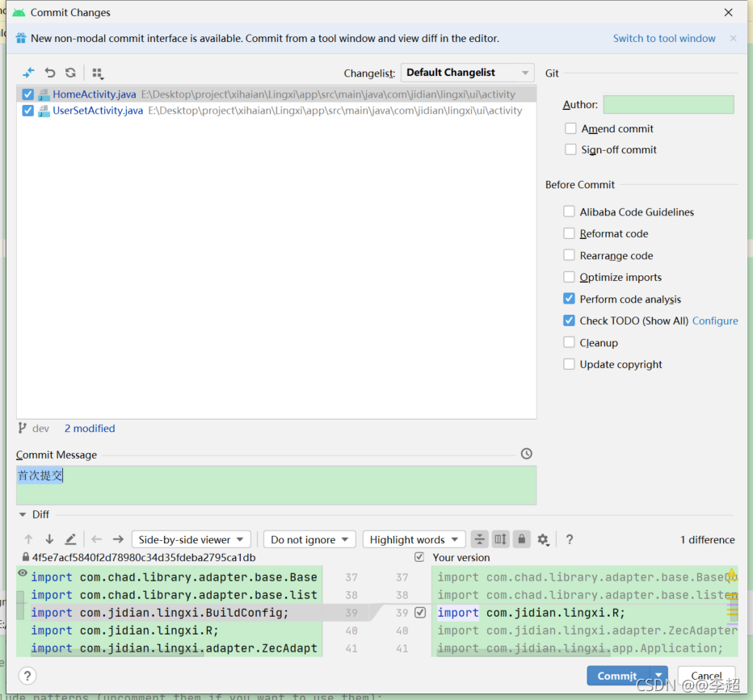
Task: Dismiss the notification banner
Action: pyautogui.click(x=733, y=39)
